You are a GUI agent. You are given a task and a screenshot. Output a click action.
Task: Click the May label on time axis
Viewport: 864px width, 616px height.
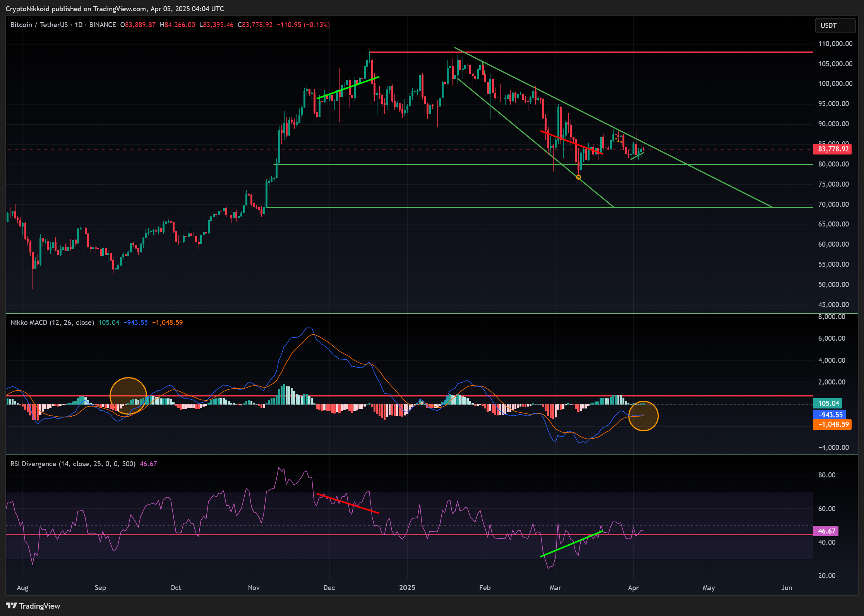tap(708, 588)
